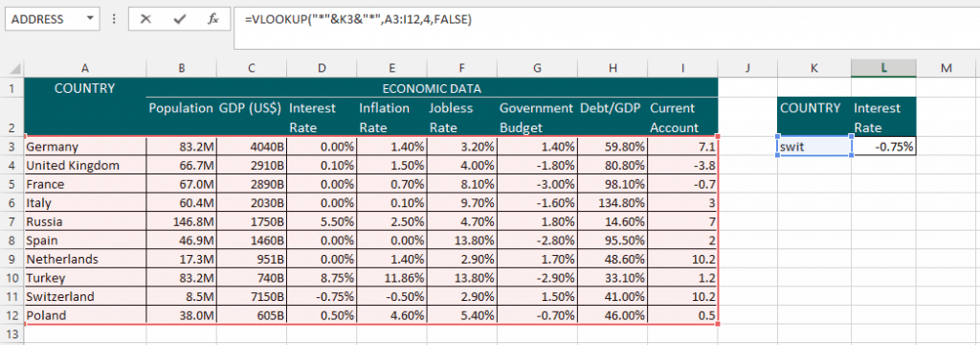Click Germany's 4040B GDP cell
The height and width of the screenshot is (345, 980).
tap(252, 147)
